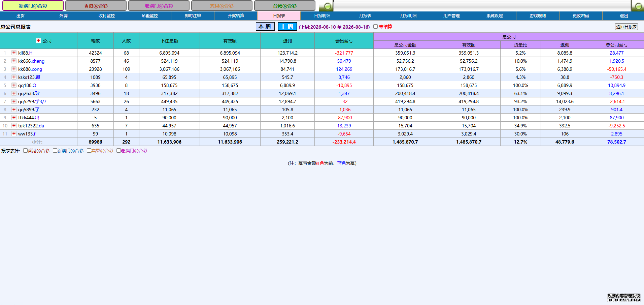Open the 即时注单 menu
The height and width of the screenshot is (305, 644).
click(193, 16)
